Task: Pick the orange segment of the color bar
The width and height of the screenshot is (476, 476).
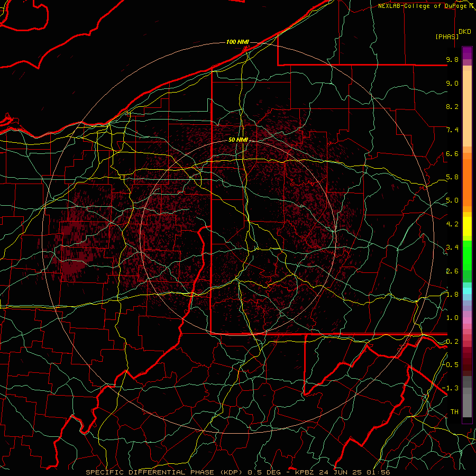Action: click(x=467, y=182)
